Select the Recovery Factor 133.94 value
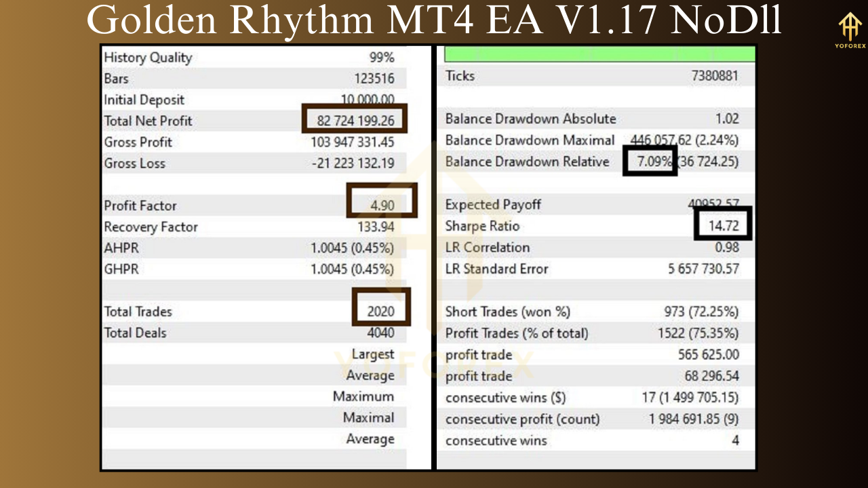This screenshot has width=868, height=488. (378, 226)
